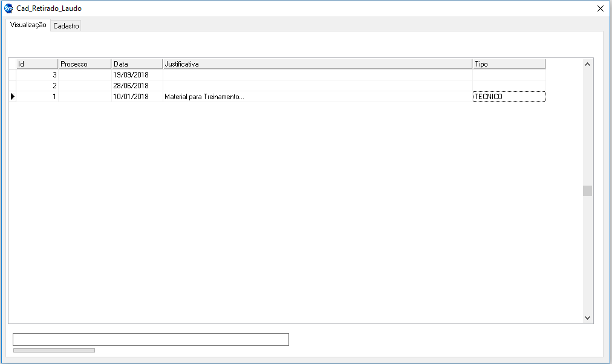Open the Visualização tab
This screenshot has width=612, height=364.
[28, 25]
